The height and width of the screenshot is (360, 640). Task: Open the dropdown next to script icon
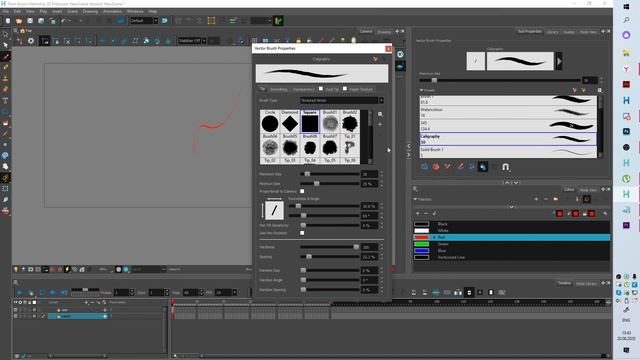tap(270, 21)
